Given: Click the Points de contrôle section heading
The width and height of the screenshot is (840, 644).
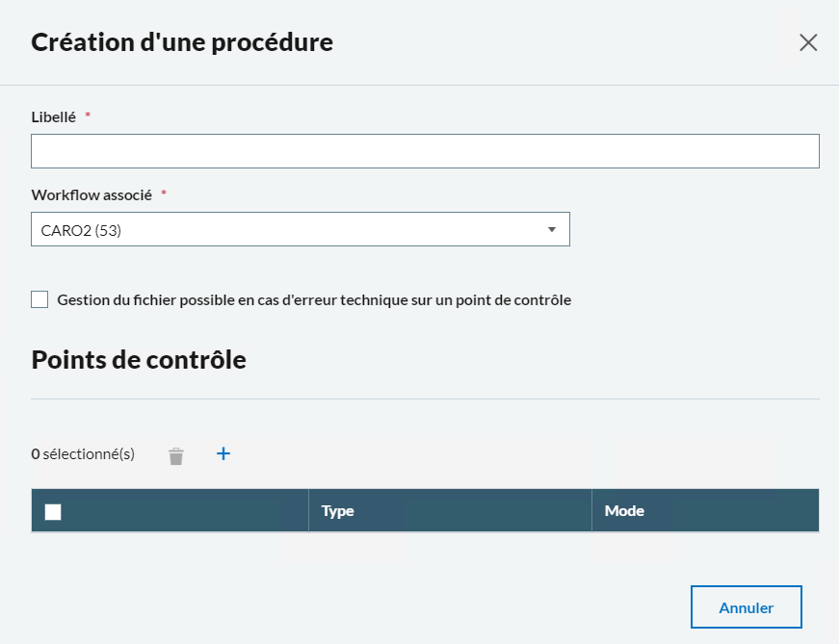Looking at the screenshot, I should point(139,360).
